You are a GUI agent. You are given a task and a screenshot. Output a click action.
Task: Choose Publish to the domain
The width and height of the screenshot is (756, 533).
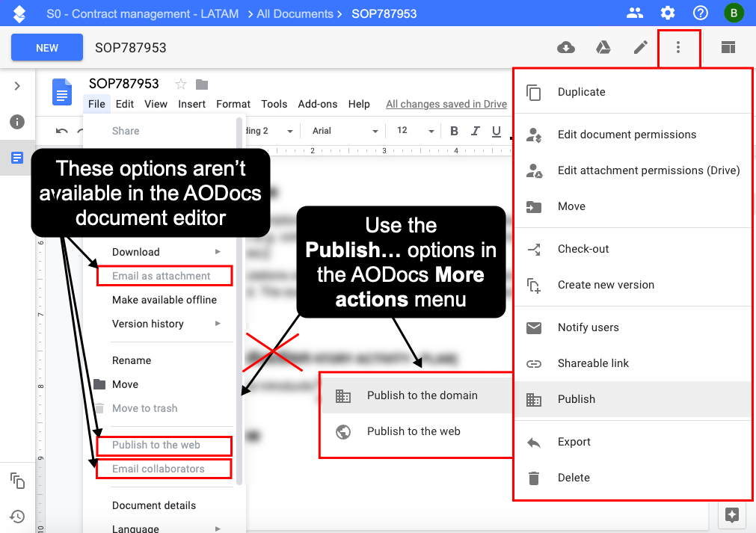(417, 395)
